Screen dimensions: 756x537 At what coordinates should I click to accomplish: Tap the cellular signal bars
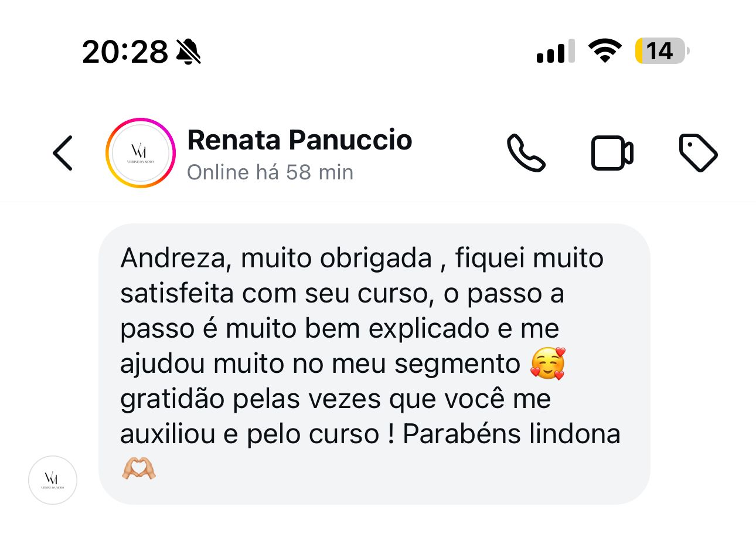point(556,52)
